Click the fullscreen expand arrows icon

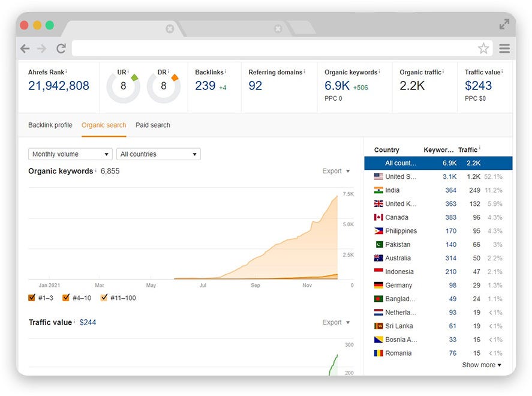[504, 25]
